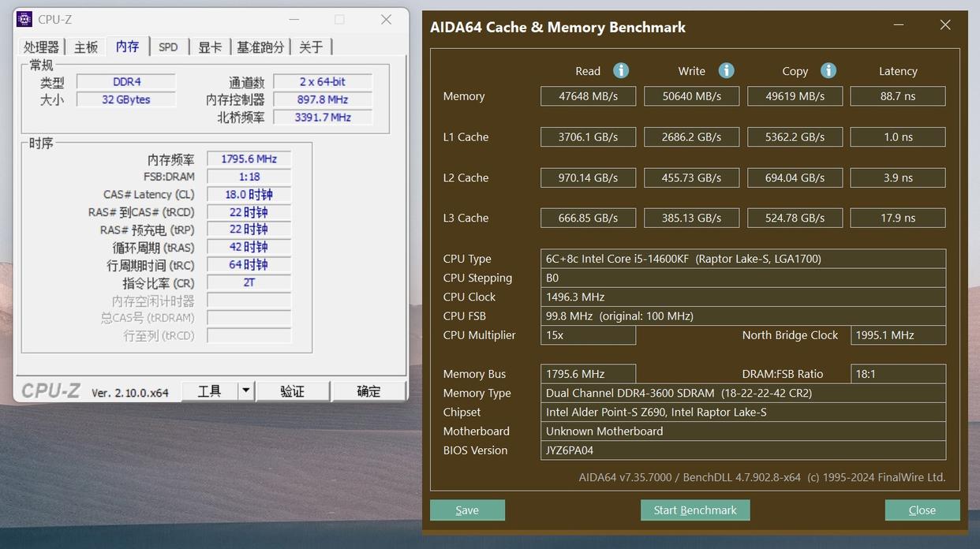Select the 内存 tab in CPU-Z

click(127, 47)
